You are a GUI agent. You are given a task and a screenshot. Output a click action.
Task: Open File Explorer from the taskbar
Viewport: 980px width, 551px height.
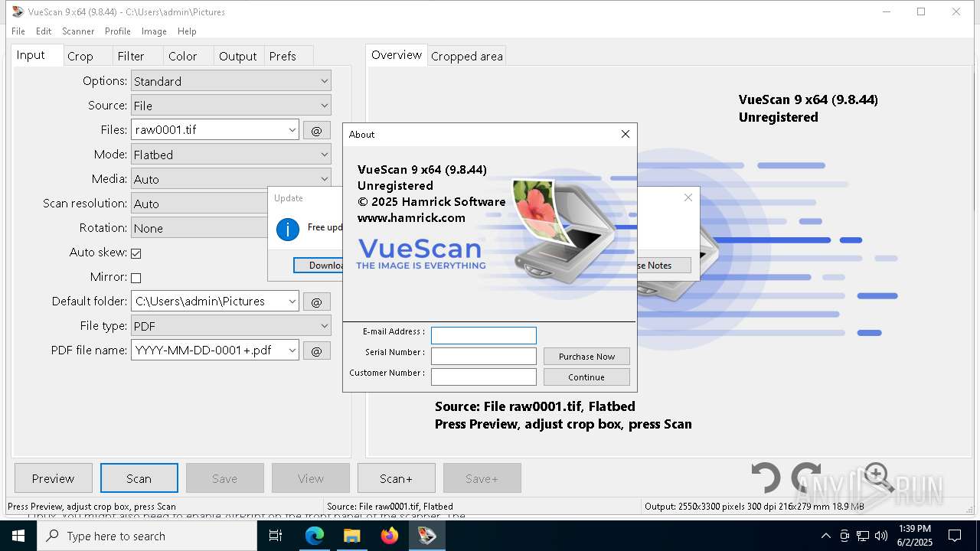click(x=351, y=536)
